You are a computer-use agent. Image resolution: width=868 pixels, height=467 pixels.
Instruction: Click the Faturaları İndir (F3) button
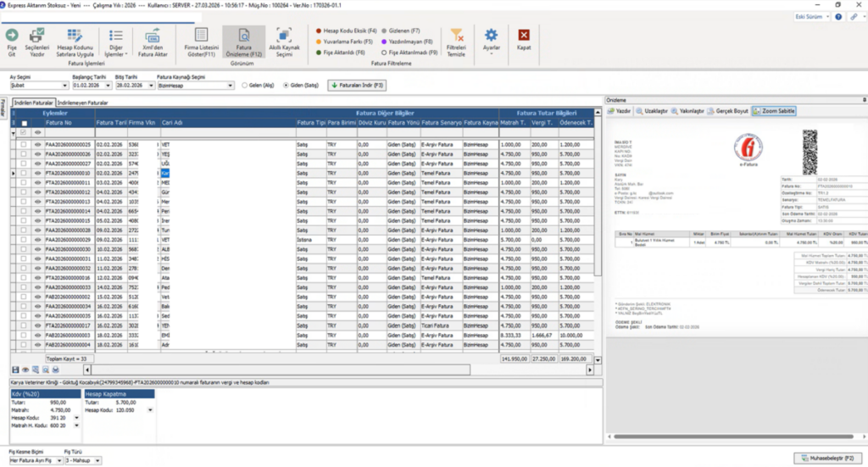pos(357,86)
